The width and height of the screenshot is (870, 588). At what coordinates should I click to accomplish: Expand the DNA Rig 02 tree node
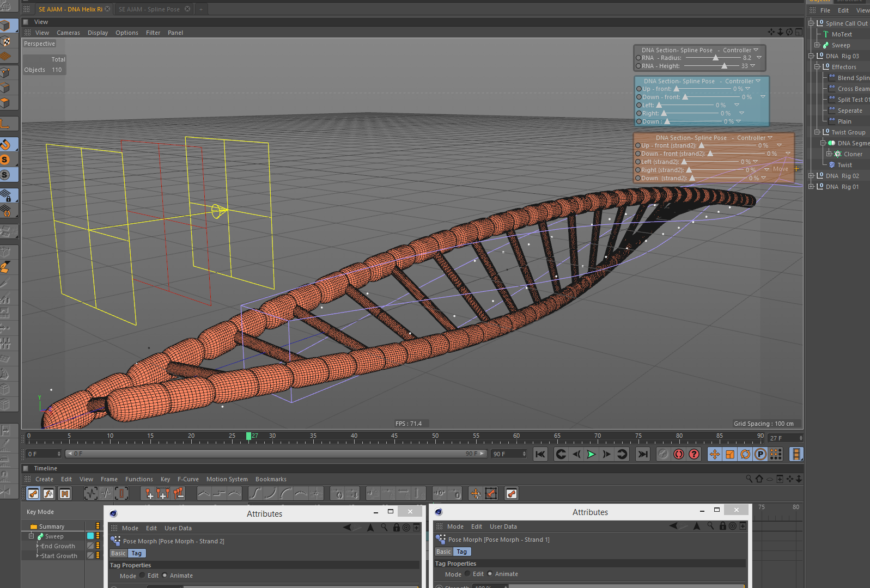click(x=811, y=176)
